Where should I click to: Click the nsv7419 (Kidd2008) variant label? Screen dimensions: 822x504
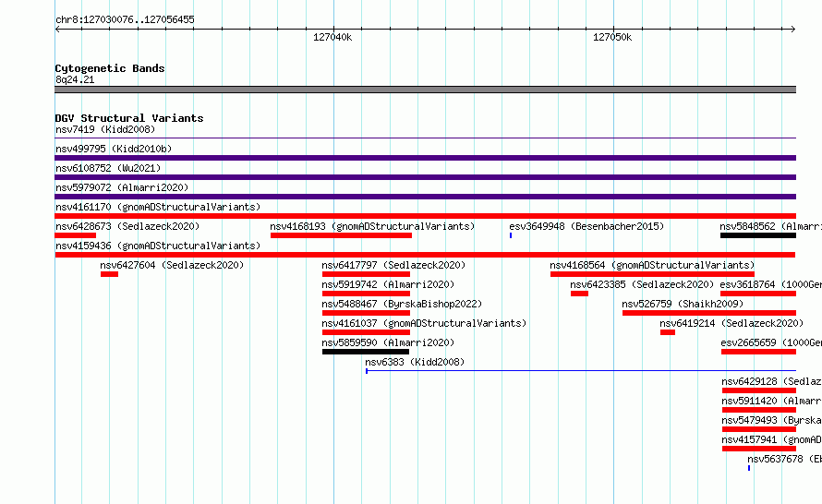point(105,129)
